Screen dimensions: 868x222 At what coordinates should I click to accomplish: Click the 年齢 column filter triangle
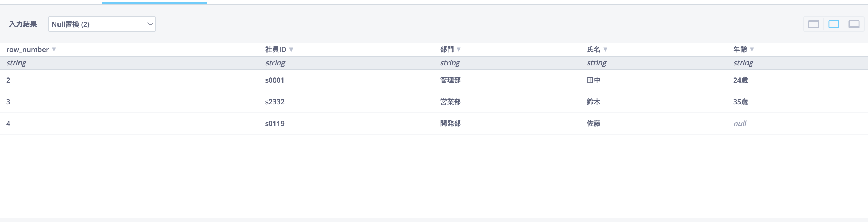752,50
